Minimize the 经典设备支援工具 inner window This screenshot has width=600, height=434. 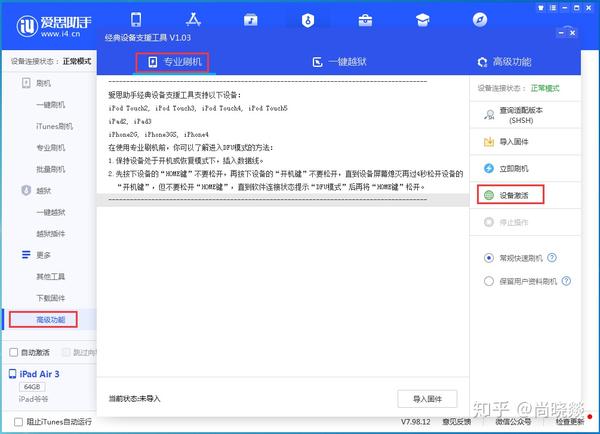tap(561, 33)
